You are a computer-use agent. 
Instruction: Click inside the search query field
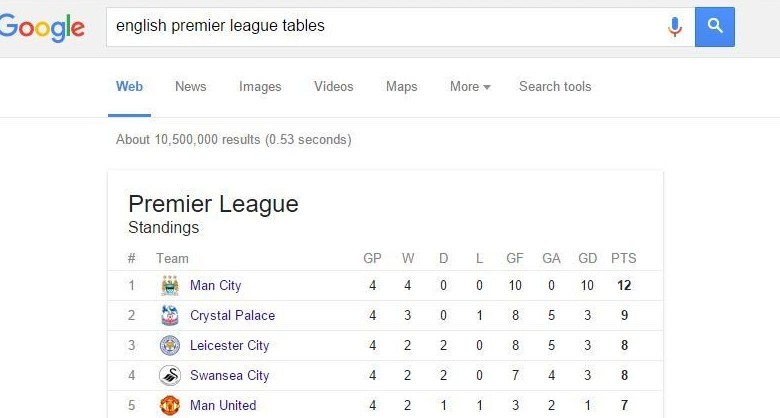click(x=386, y=27)
